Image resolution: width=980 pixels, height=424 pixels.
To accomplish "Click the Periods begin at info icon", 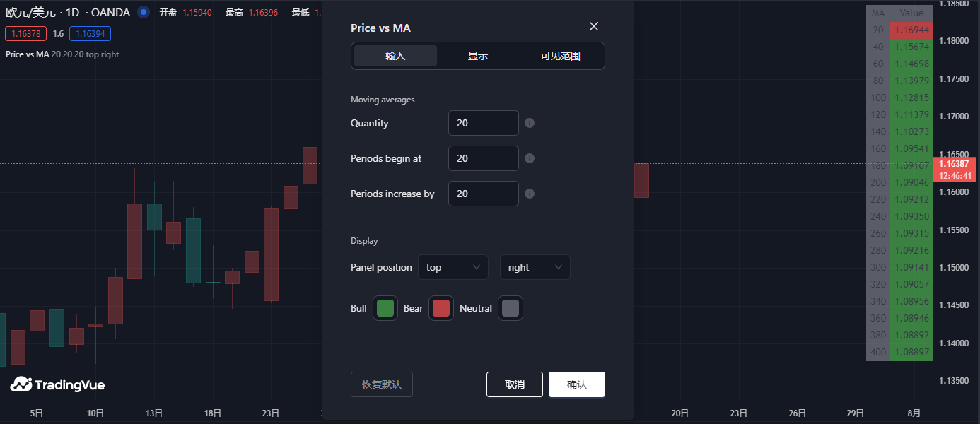I will [530, 158].
